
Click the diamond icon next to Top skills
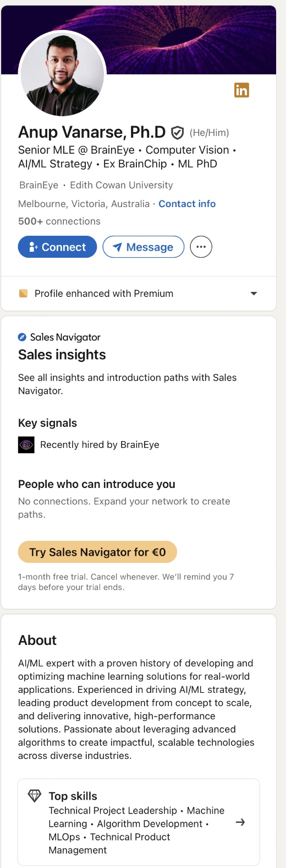pos(35,796)
